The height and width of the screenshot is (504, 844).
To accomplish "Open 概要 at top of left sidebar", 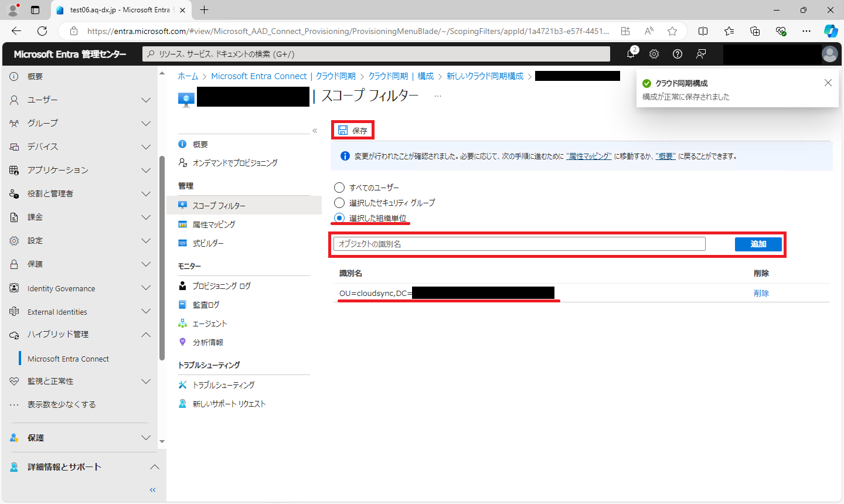I will tap(35, 77).
